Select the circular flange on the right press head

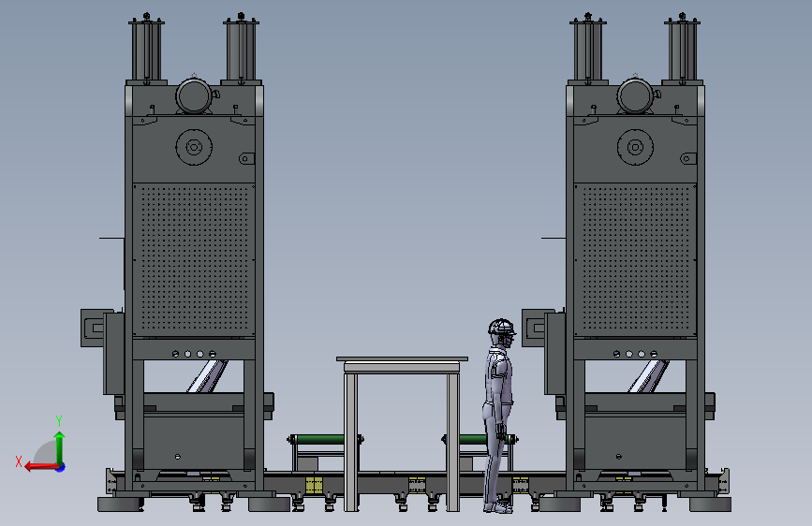(635, 147)
